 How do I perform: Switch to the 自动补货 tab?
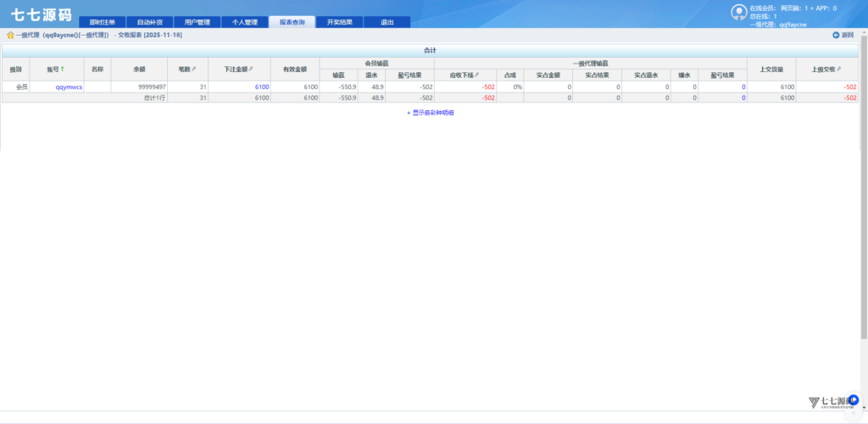tap(149, 23)
